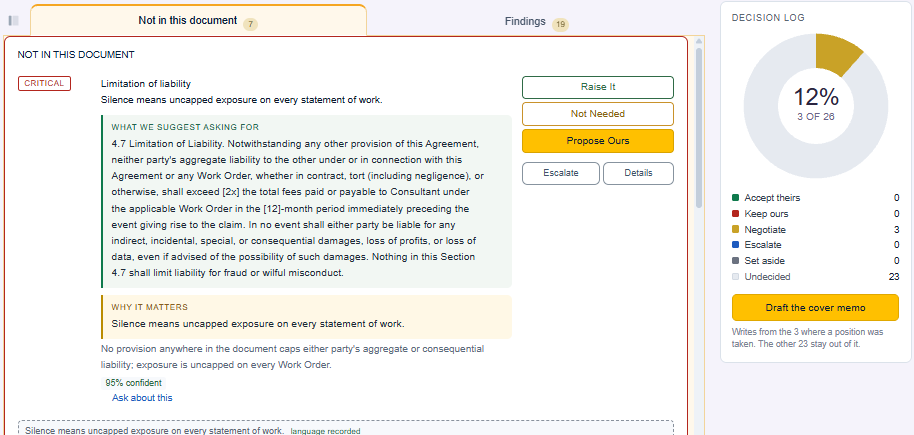The width and height of the screenshot is (914, 435).
Task: Click the Negotiate count 3
Action: point(897,229)
